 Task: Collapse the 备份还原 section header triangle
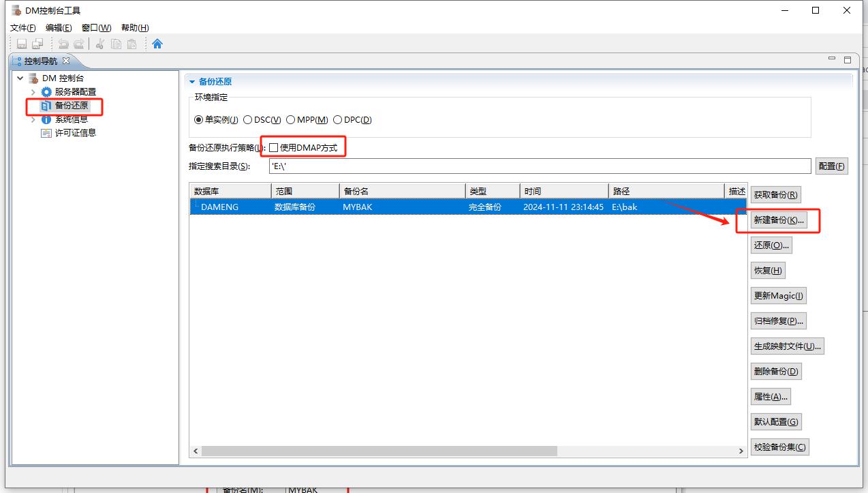(192, 82)
